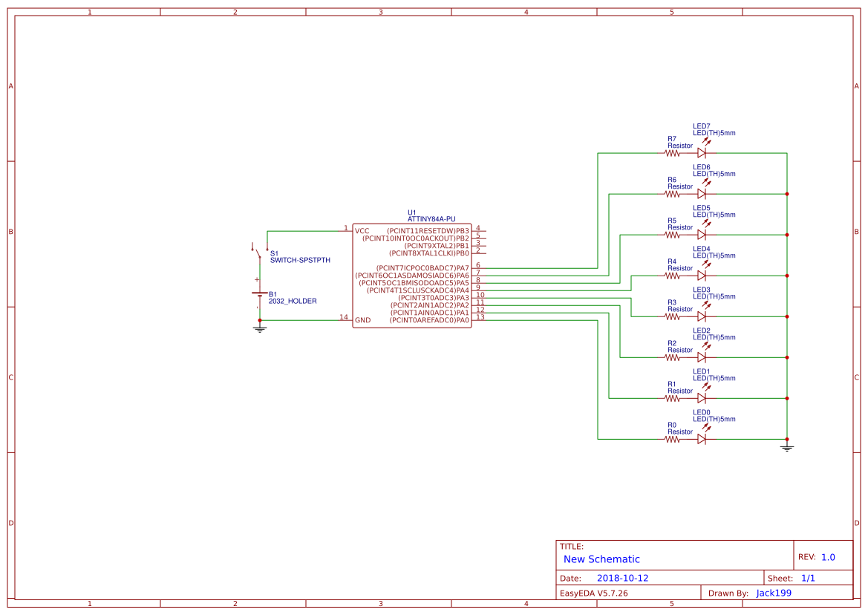Select the LED7 diode symbol
868x615 pixels.
pyautogui.click(x=702, y=153)
